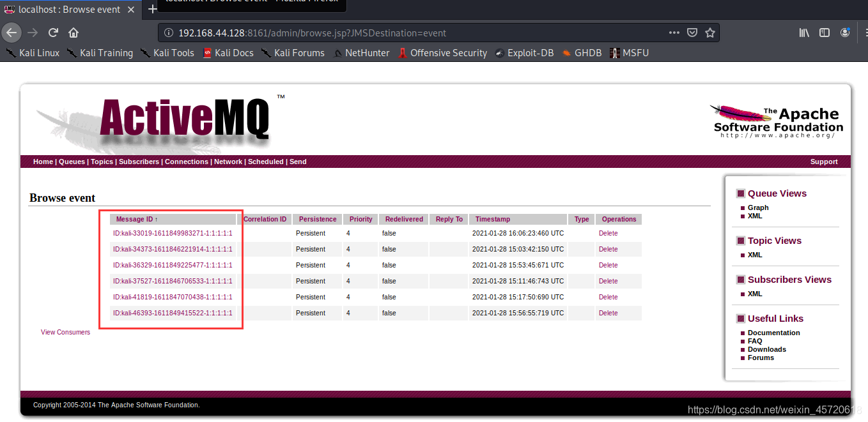The image size is (868, 422).
Task: Click the Pocket save icon in URL bar
Action: (692, 33)
